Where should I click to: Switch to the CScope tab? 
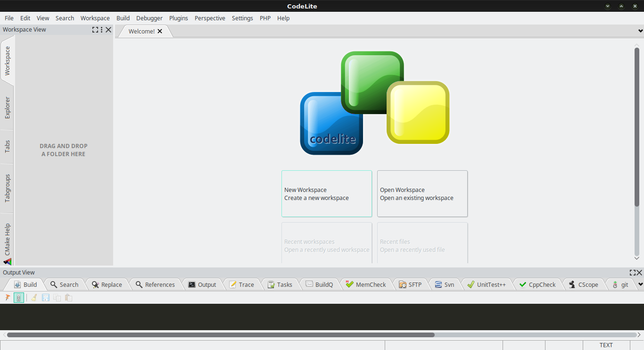click(584, 284)
